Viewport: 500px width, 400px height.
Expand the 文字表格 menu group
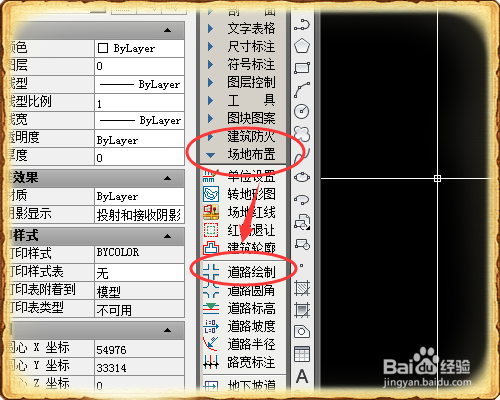click(x=210, y=28)
